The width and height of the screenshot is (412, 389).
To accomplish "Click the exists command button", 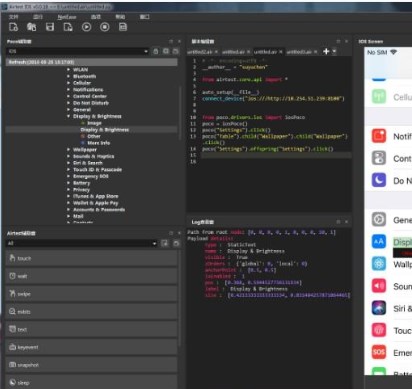I will (x=91, y=312).
